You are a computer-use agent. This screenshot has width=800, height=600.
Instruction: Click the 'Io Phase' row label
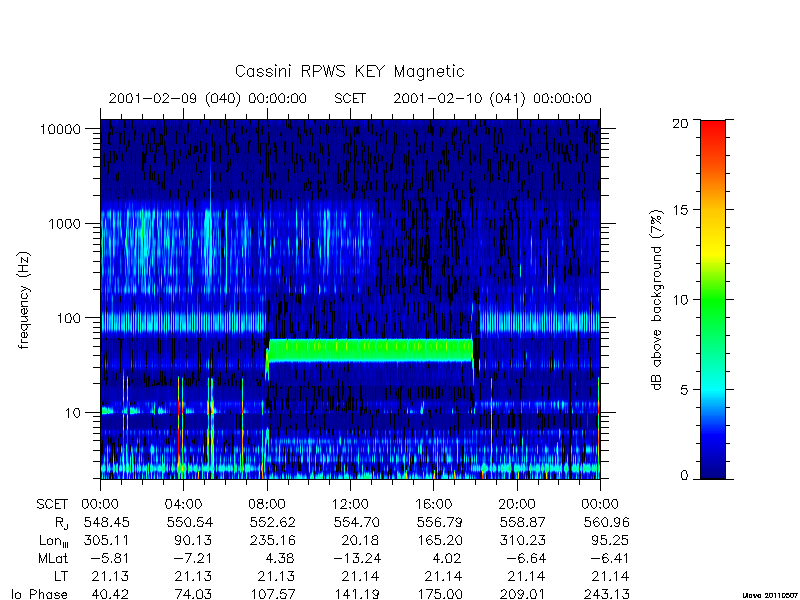tap(39, 594)
